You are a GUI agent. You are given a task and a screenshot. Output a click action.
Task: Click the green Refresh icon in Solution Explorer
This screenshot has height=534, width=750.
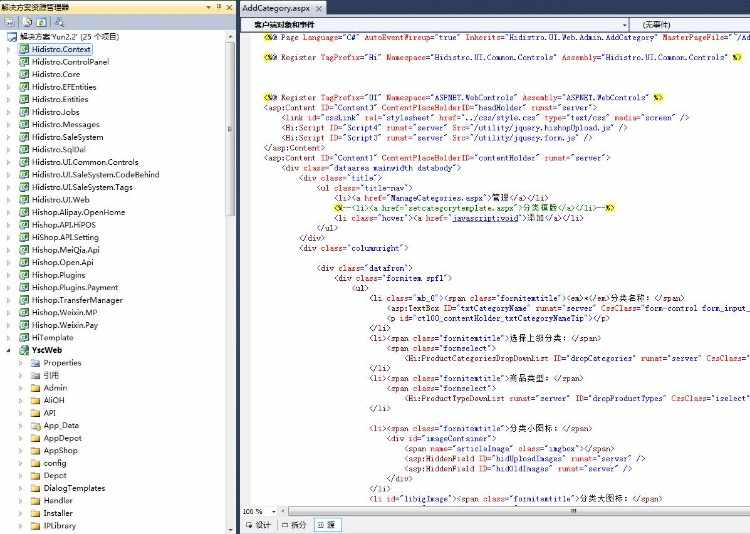pyautogui.click(x=42, y=22)
